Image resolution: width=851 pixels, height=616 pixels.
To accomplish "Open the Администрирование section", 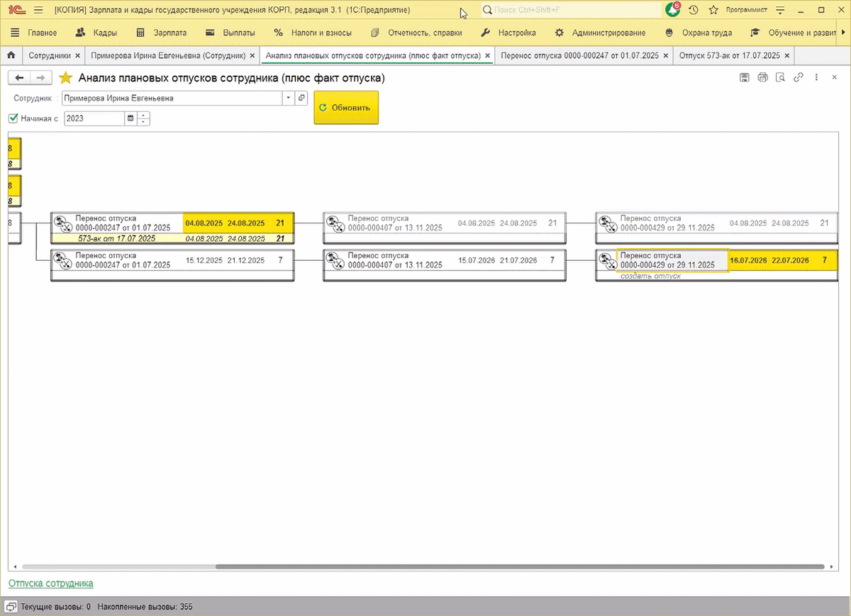I will point(600,33).
